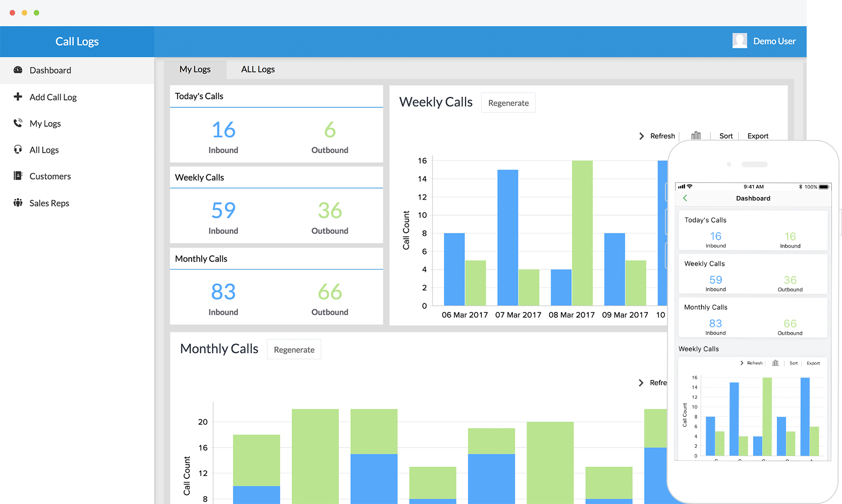Expand the Refresh chevron in Weekly Calls chart

641,136
